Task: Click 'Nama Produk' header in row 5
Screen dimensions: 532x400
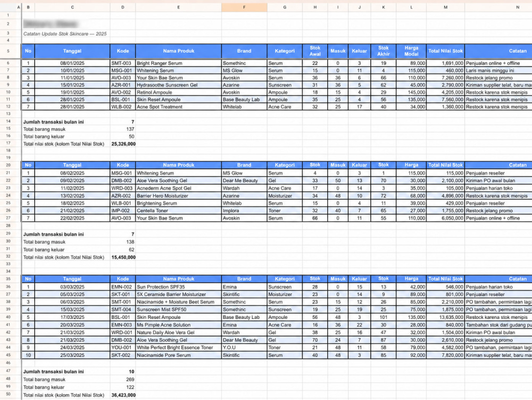Action: (x=178, y=51)
